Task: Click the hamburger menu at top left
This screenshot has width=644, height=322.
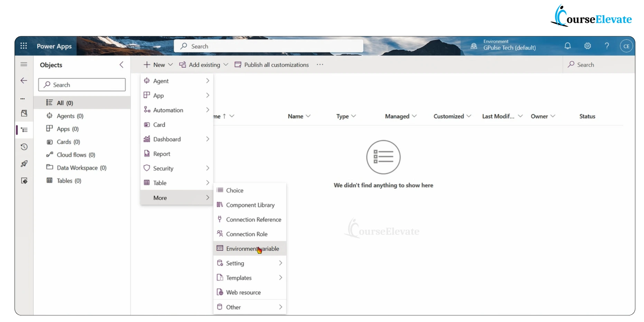Action: (24, 64)
